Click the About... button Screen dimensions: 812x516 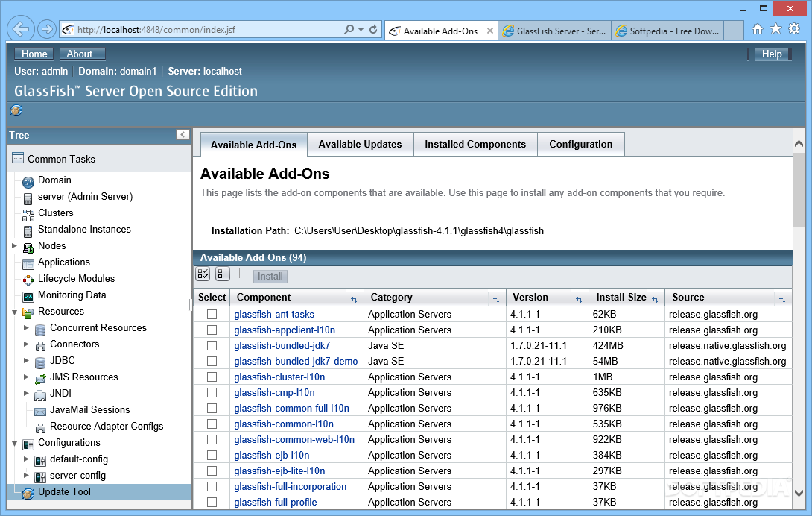[x=83, y=54]
